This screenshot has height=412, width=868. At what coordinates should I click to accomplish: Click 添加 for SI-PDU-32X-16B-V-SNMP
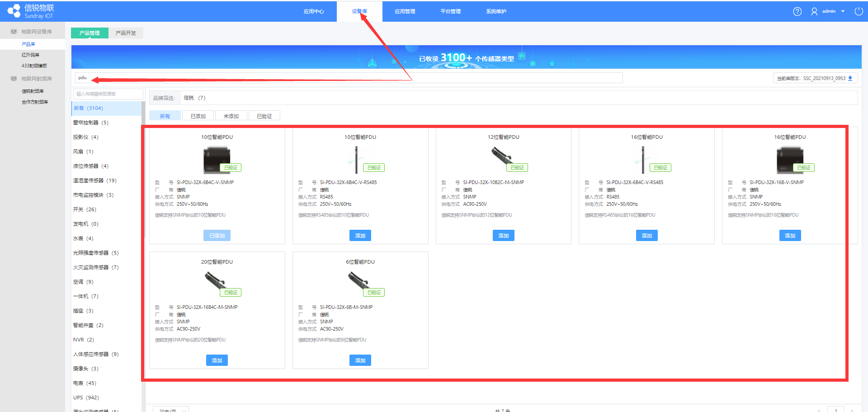click(x=790, y=236)
